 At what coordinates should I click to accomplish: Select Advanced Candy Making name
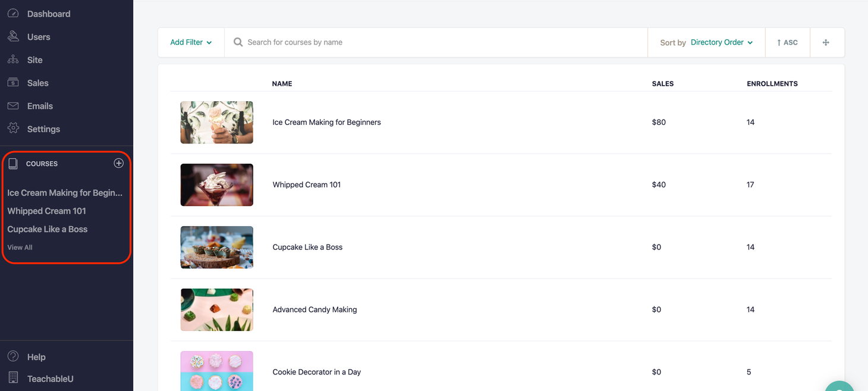pos(315,309)
